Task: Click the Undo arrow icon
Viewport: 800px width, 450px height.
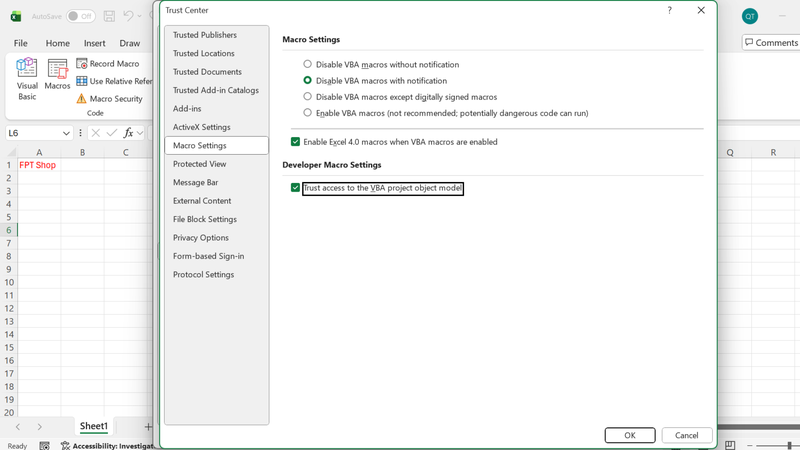Action: [x=128, y=16]
